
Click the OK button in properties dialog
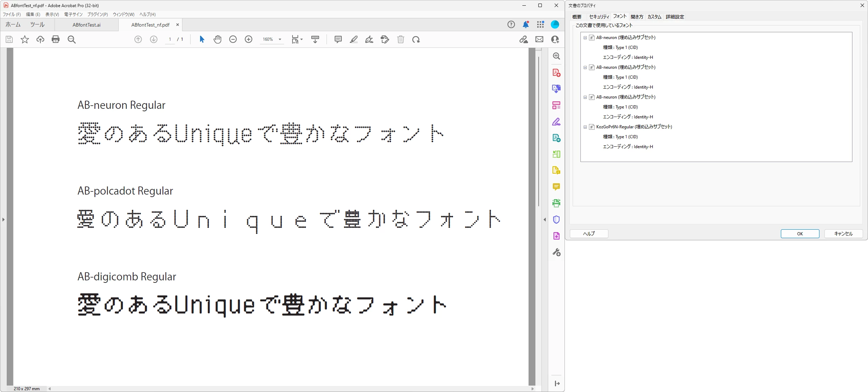[x=800, y=234]
